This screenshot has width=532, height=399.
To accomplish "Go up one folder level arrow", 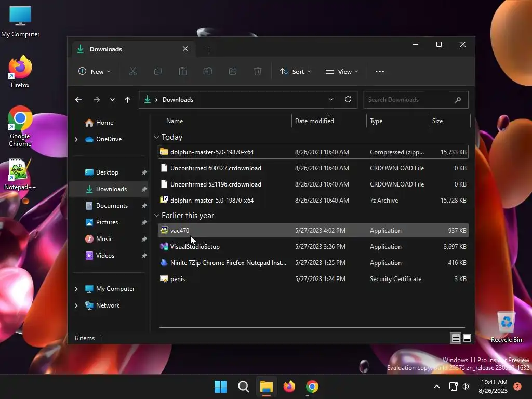I will 128,100.
